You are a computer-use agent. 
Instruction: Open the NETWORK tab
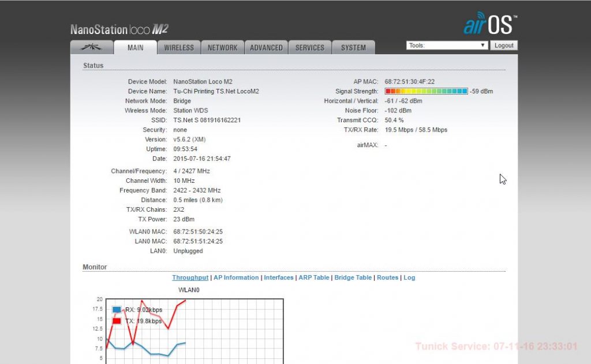[x=222, y=47]
